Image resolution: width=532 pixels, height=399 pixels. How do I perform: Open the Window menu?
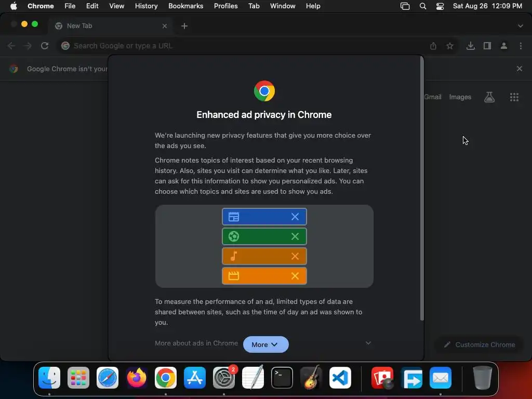[x=283, y=6]
